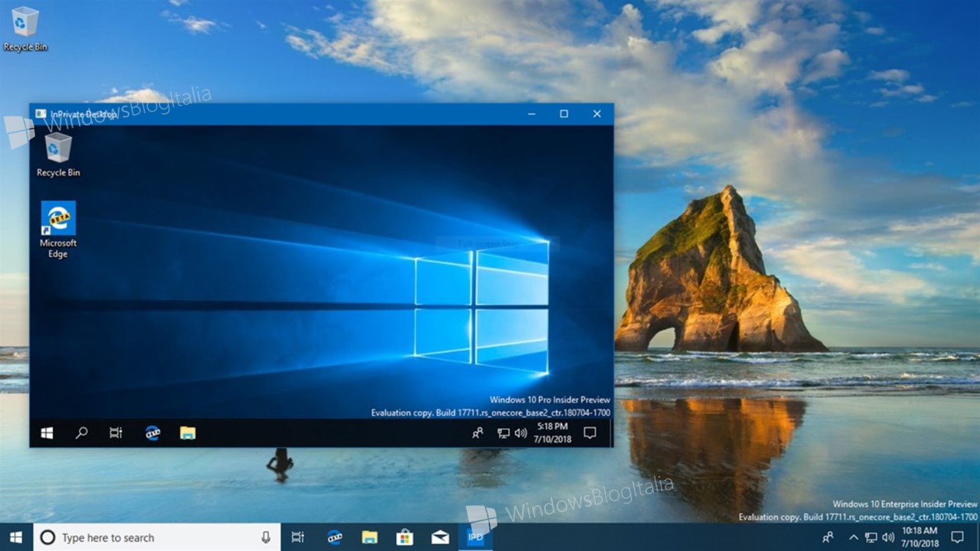Viewport: 980px width, 551px height.
Task: Click the InPrivate Desktop window title icon
Action: [41, 114]
